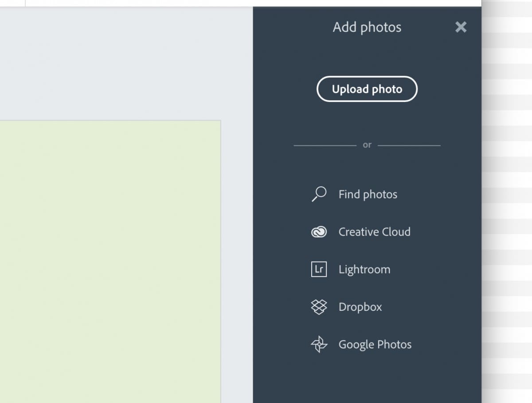Click the white bar above the workspace
532x403 pixels.
(253, 3)
